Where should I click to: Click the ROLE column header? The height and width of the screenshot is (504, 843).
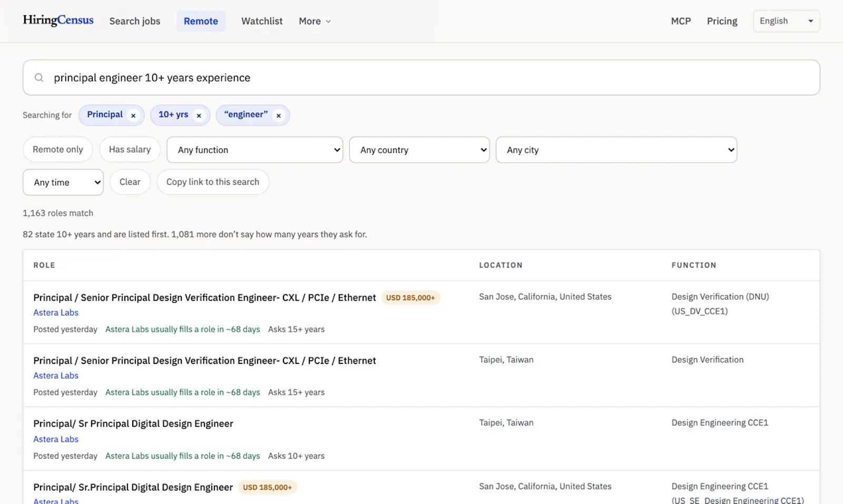click(x=44, y=265)
